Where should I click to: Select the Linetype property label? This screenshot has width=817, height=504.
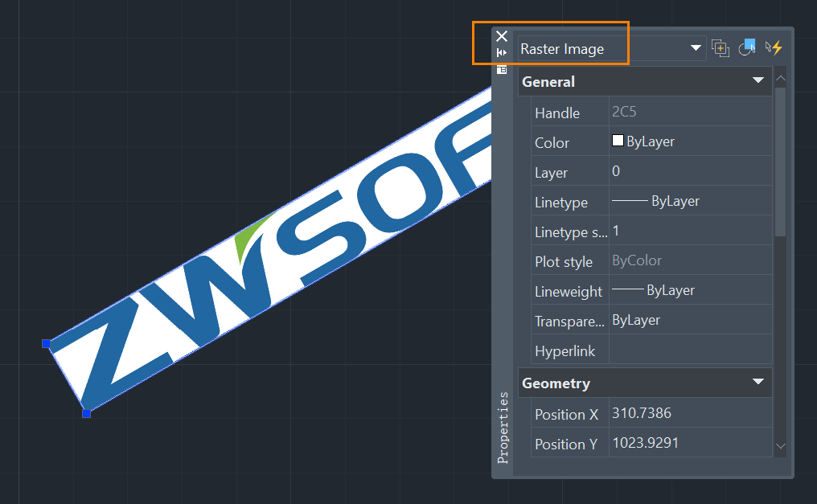(x=561, y=203)
